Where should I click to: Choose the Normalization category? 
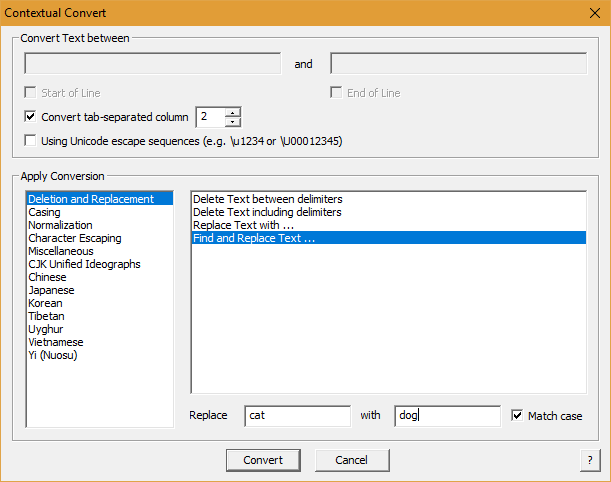pyautogui.click(x=100, y=225)
